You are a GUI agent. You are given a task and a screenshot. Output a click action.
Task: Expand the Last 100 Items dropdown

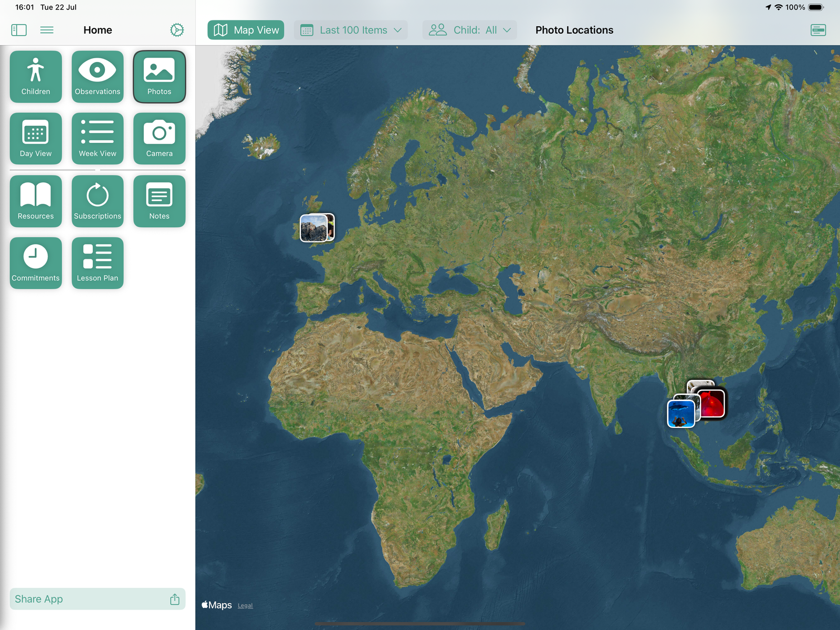[351, 30]
